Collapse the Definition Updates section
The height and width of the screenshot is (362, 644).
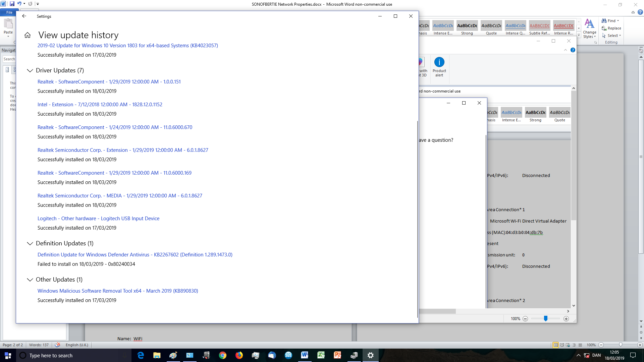(x=30, y=243)
